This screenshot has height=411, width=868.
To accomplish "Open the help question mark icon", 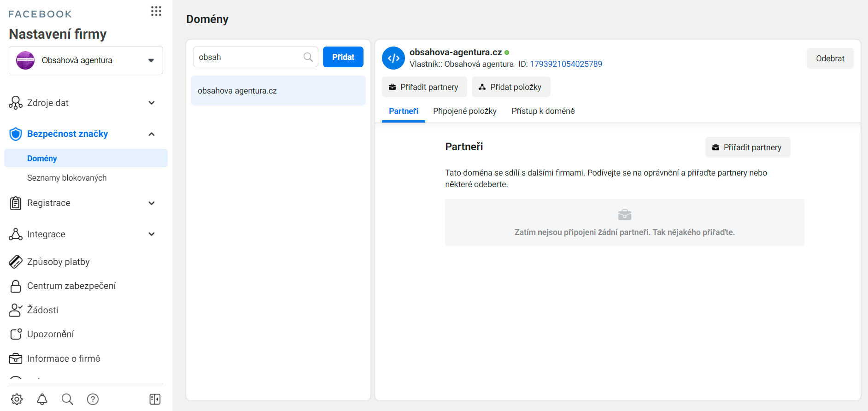I will pyautogui.click(x=93, y=399).
